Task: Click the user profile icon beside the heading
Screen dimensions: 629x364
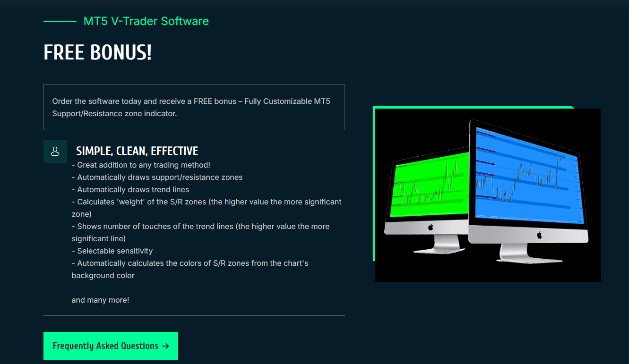Action: coord(55,152)
